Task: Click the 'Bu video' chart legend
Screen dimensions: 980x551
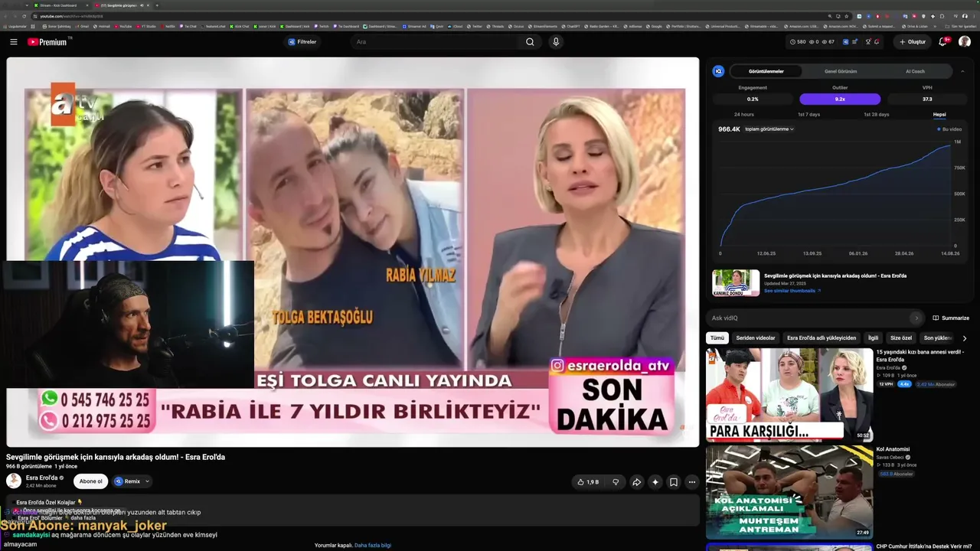Action: 950,129
